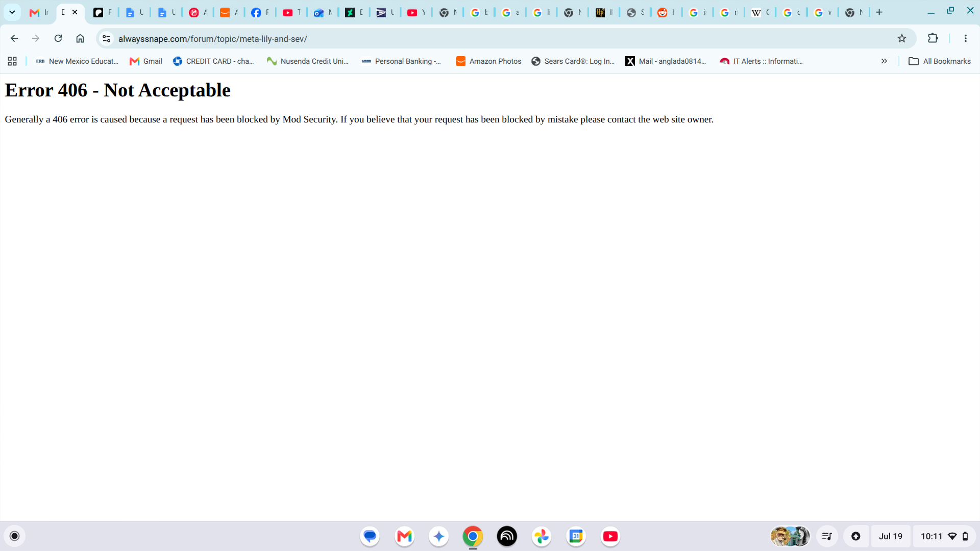This screenshot has height=551, width=980.
Task: Open the All Bookmarks folder
Action: point(940,61)
